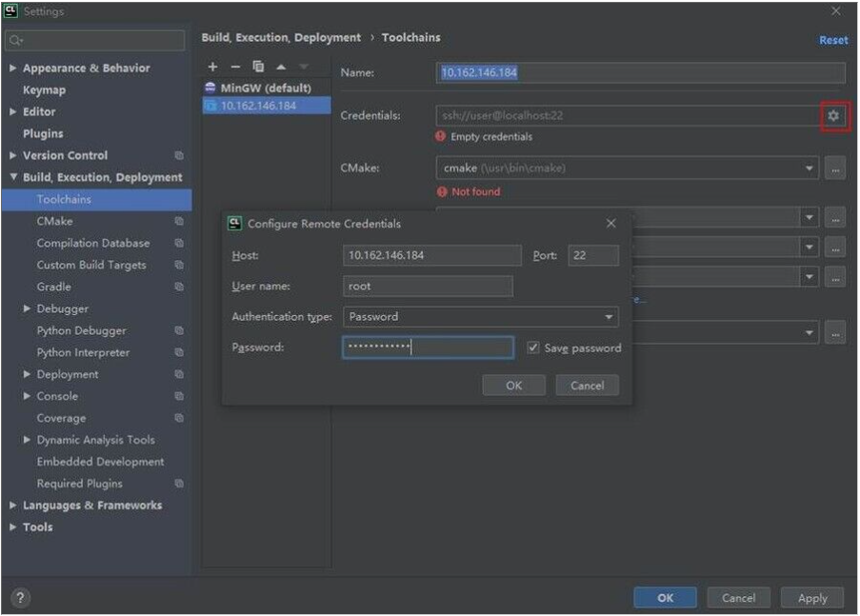Click the help question mark icon
This screenshot has width=860, height=616.
coord(20,598)
